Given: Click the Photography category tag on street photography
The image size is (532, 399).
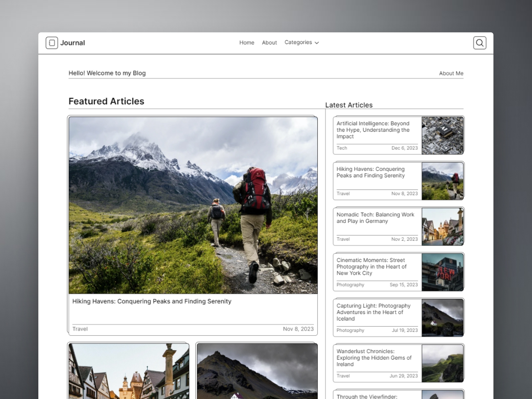Looking at the screenshot, I should (350, 285).
